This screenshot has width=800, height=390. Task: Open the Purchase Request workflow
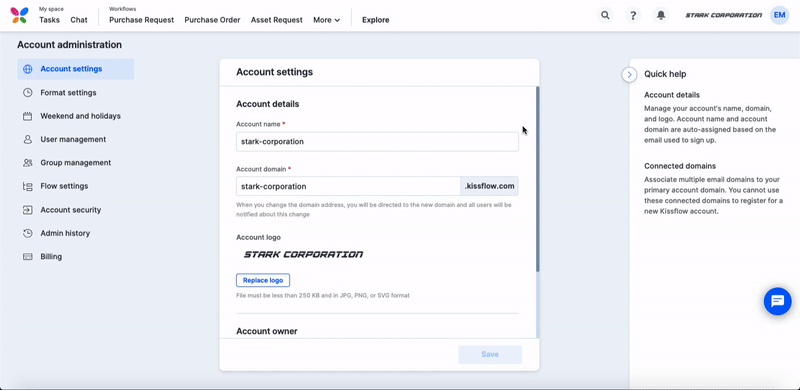point(141,20)
